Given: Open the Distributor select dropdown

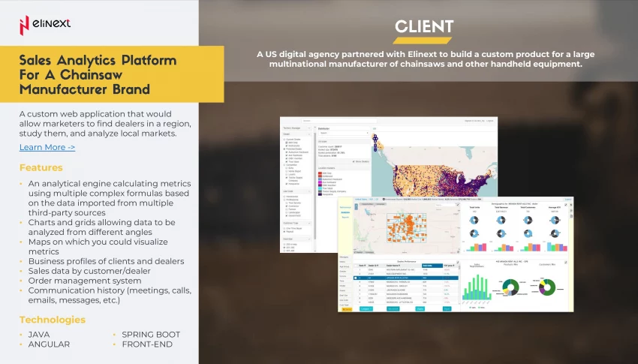Looking at the screenshot, I should tap(344, 133).
